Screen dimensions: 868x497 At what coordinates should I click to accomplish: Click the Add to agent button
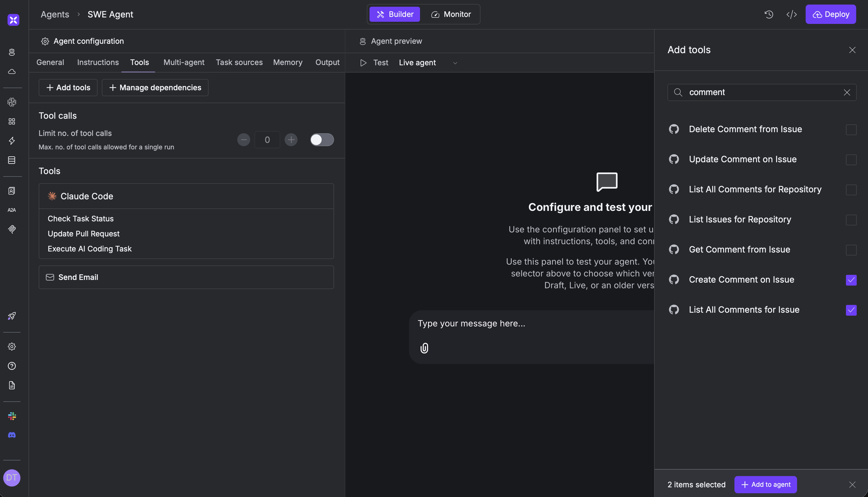pos(765,484)
